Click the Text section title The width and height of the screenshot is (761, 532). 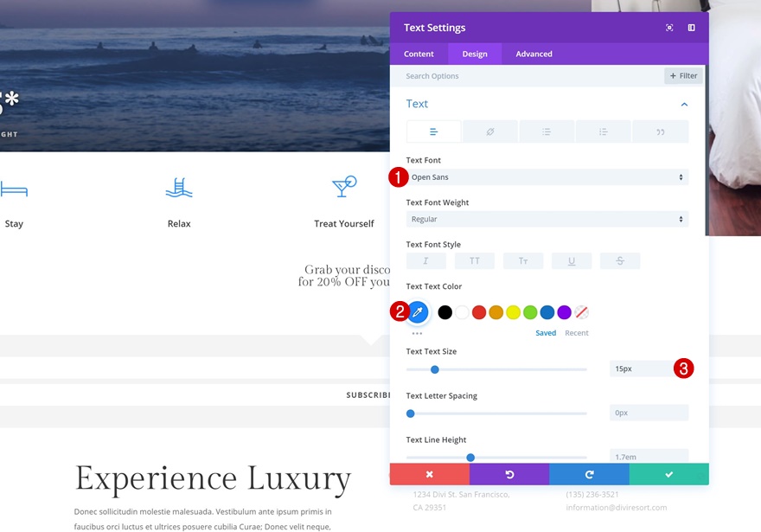point(417,104)
